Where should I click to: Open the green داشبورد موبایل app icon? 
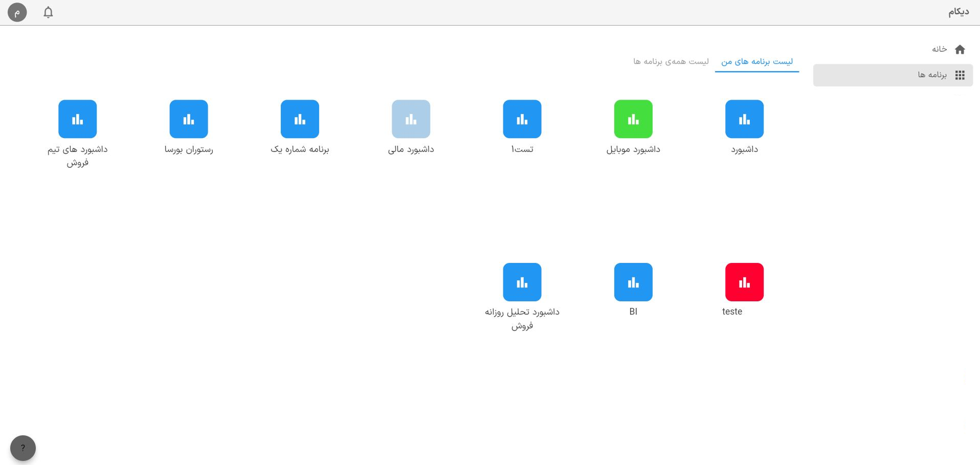[633, 119]
